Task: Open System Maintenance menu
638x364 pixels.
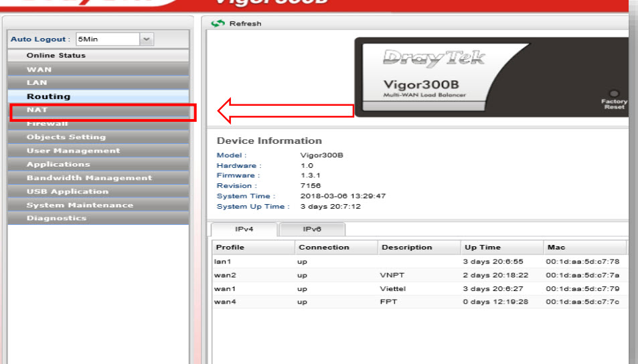Action: coord(80,205)
